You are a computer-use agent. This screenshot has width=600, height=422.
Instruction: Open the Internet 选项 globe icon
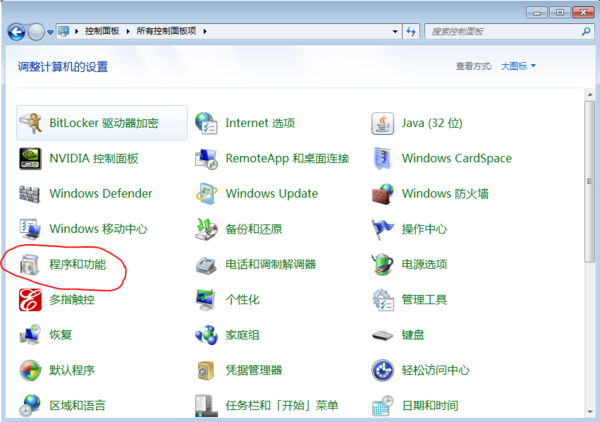206,123
